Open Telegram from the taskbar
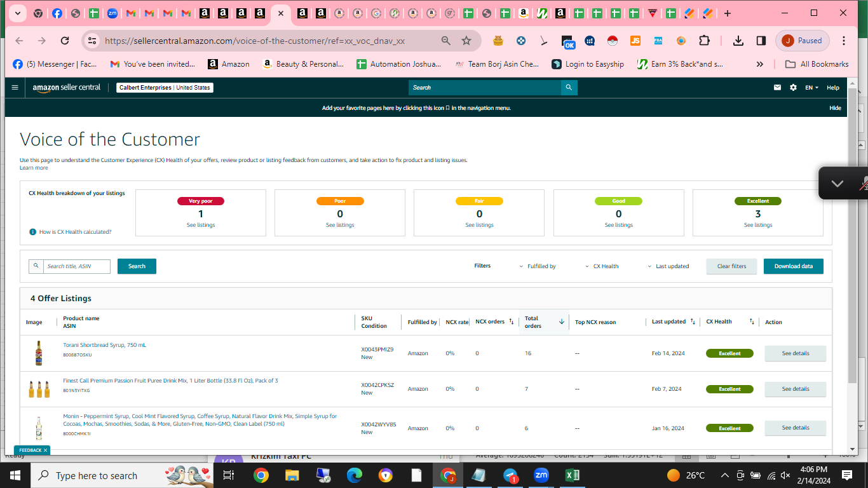Screen dimensions: 868x488 [511, 475]
